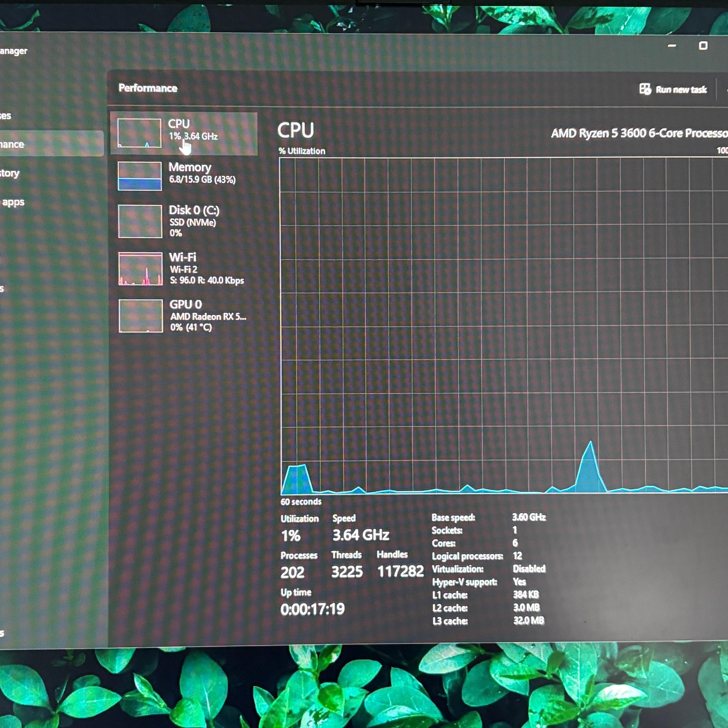Click the AMD Ryzen 5 3600 processor name
This screenshot has width=728, height=728.
pyautogui.click(x=639, y=133)
